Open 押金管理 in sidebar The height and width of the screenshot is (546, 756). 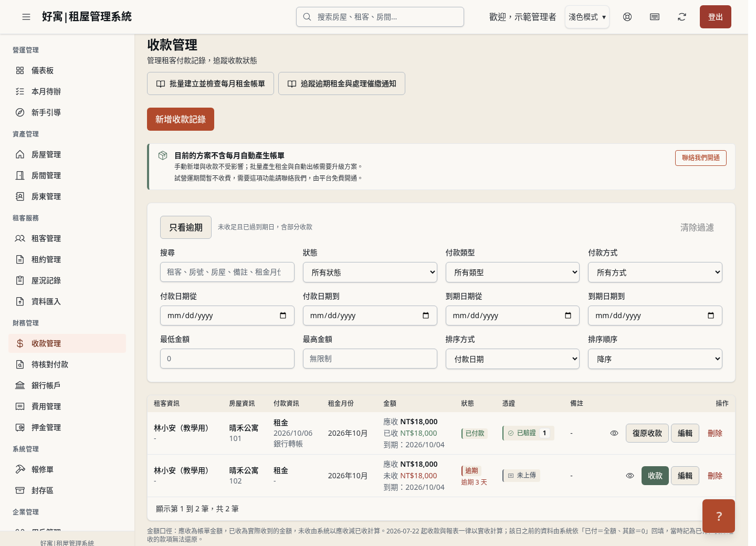[67, 427]
